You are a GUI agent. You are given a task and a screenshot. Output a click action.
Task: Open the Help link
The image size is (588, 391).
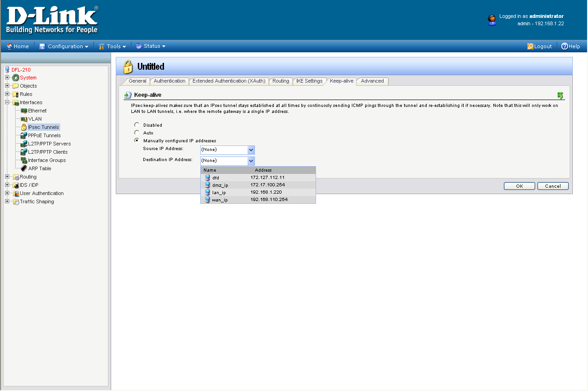pos(571,46)
